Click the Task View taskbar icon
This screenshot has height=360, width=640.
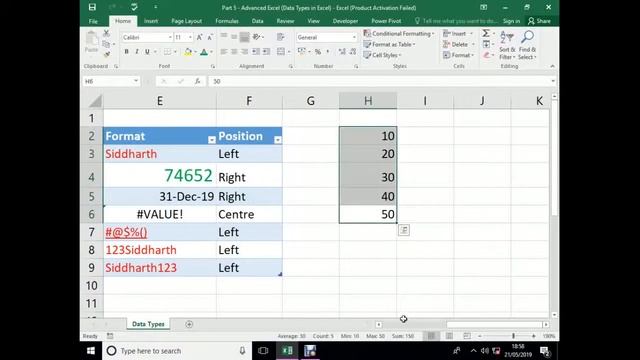click(x=263, y=351)
